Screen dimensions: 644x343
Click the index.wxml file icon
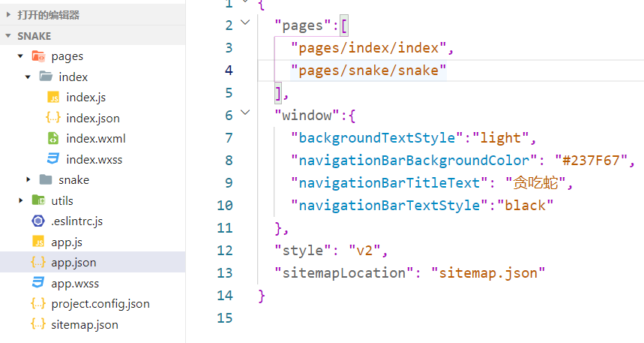pyautogui.click(x=53, y=139)
